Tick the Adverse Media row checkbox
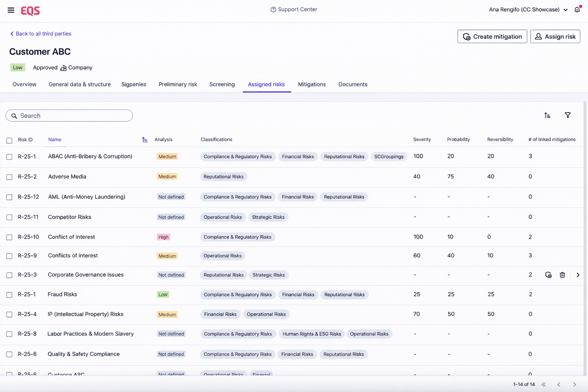The height and width of the screenshot is (392, 588). coord(9,177)
